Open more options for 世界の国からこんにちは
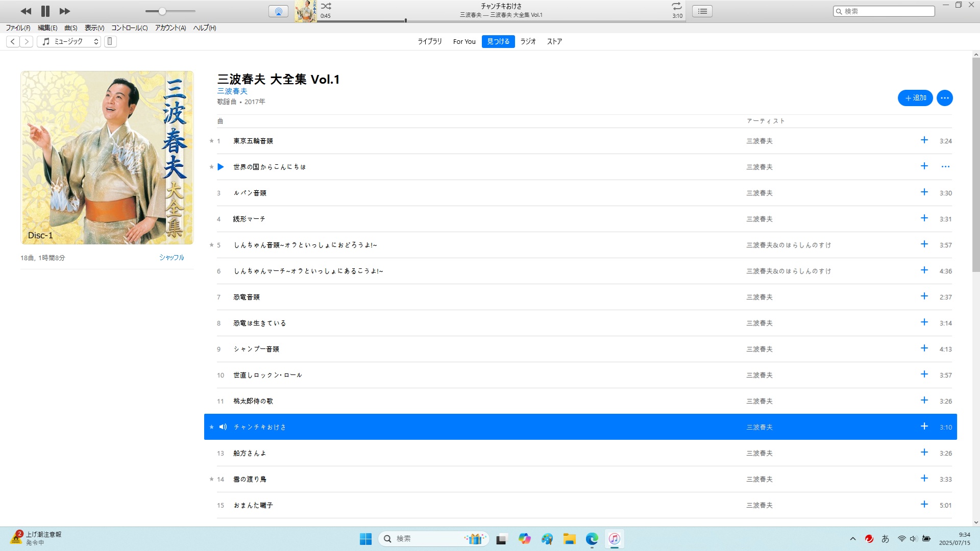This screenshot has height=551, width=980. coord(945,167)
